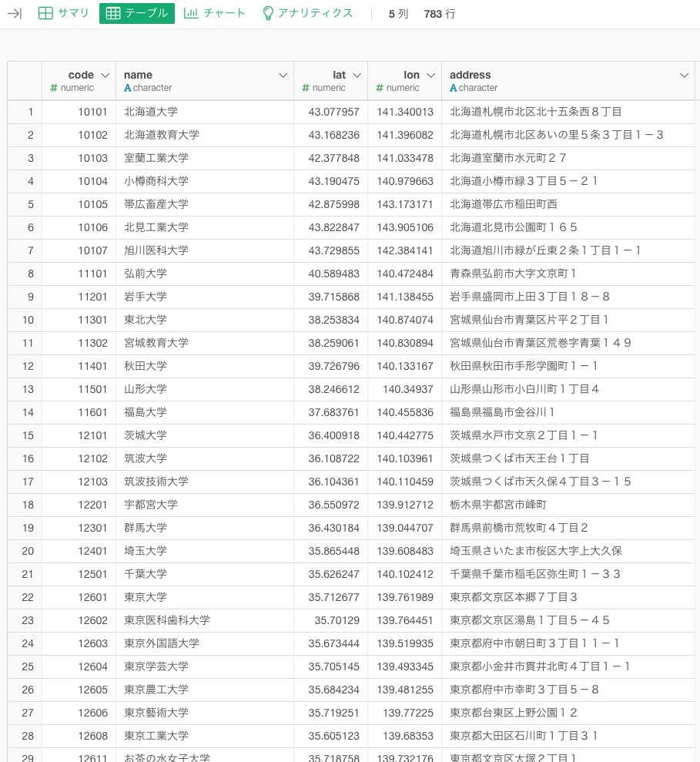Image resolution: width=700 pixels, height=762 pixels.
Task: Click the character type icon under name
Action: (128, 88)
